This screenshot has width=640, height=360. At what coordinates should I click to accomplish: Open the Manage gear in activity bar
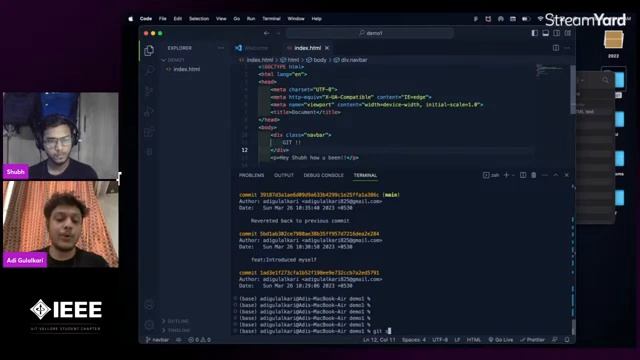(149, 325)
